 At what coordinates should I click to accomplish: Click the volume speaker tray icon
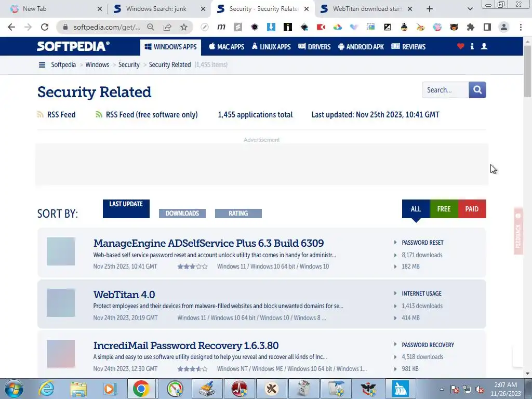480,389
